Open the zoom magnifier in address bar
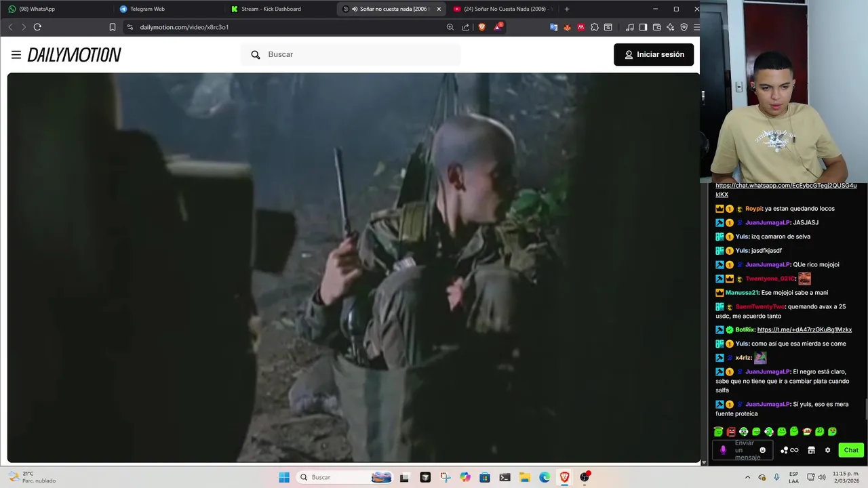Viewport: 868px width, 488px height. [x=450, y=27]
